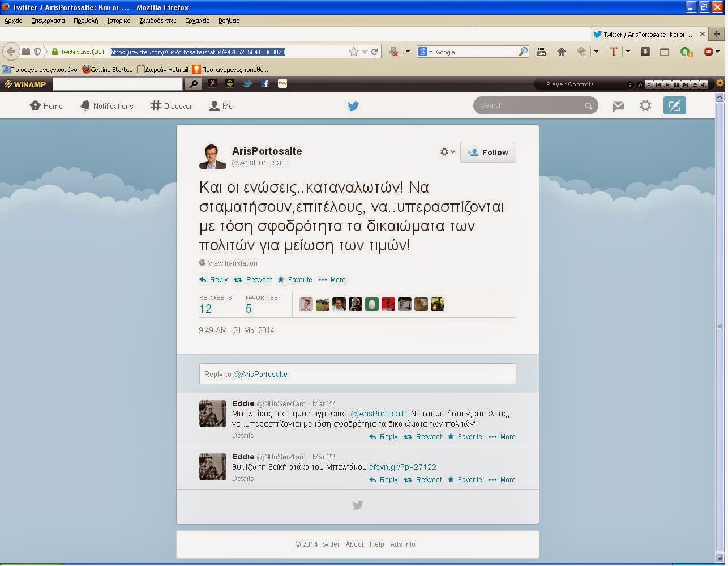This screenshot has height=566, width=728.
Task: Click the Android icon in Winamp toolbar
Action: (230, 84)
